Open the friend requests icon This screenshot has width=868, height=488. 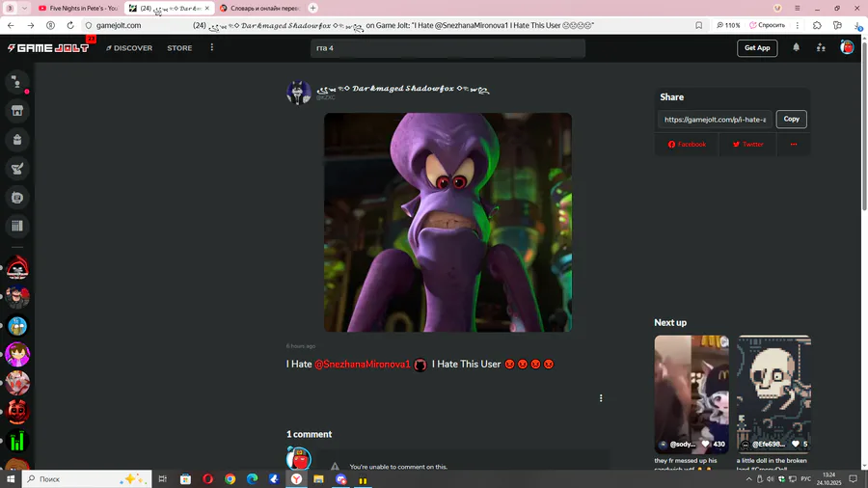click(821, 48)
